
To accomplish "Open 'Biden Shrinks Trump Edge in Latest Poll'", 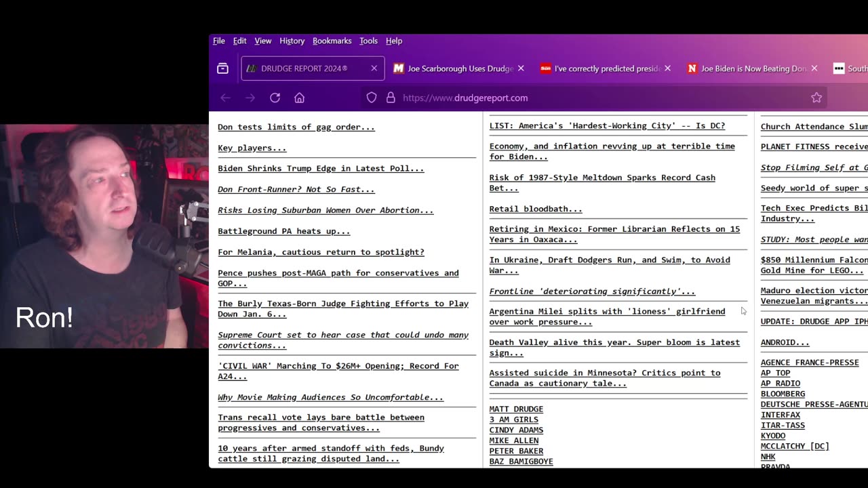I will coord(321,168).
